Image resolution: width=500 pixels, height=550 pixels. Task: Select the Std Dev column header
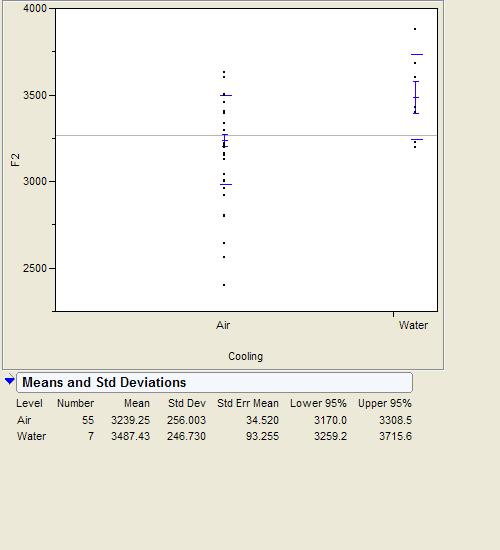click(x=187, y=403)
